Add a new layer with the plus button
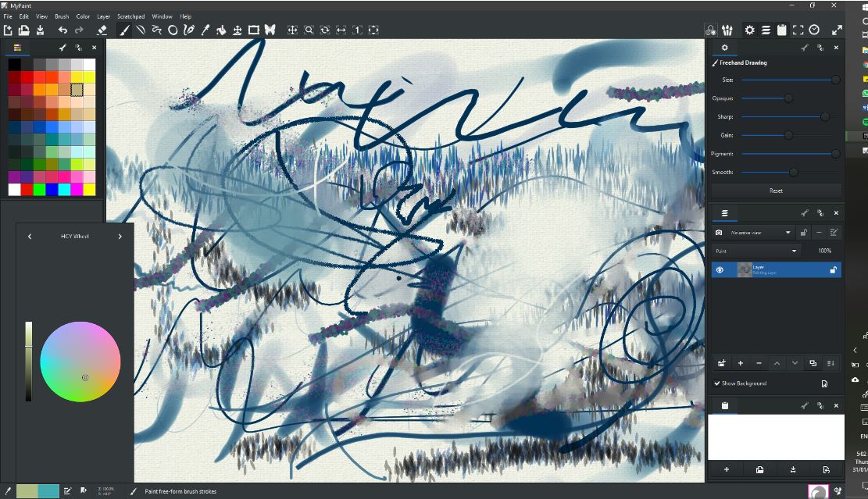The image size is (868, 499). click(x=740, y=363)
